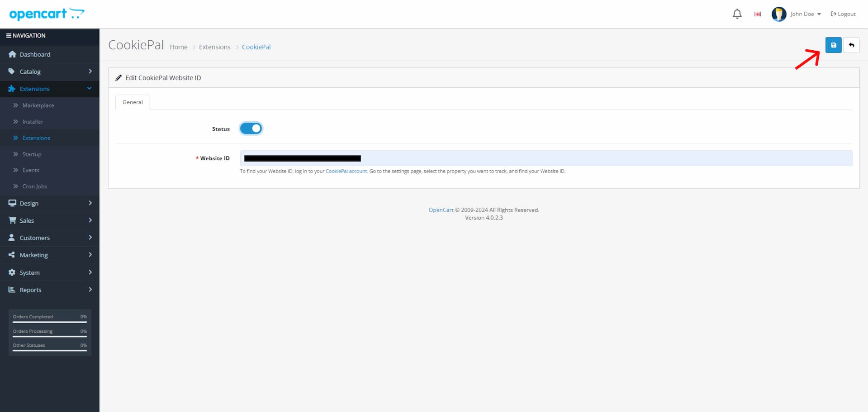The image size is (868, 412).
Task: Click the blue Save button icon
Action: (x=833, y=45)
